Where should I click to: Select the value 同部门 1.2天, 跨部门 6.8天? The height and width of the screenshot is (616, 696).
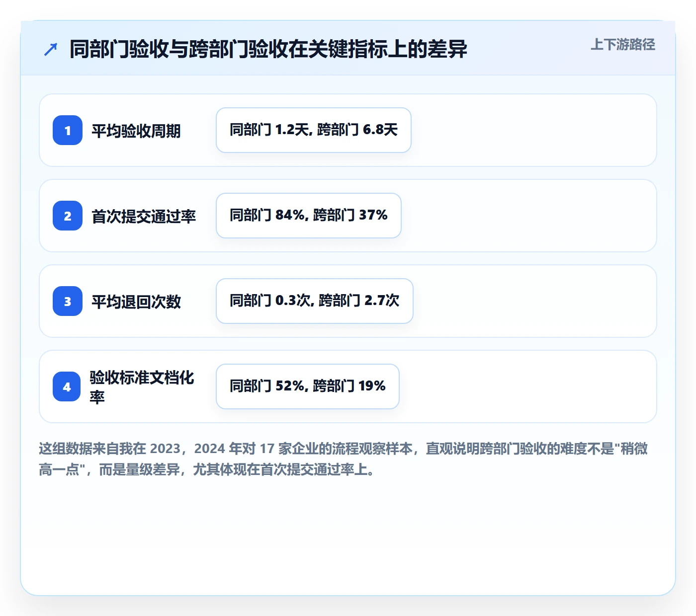tap(314, 130)
